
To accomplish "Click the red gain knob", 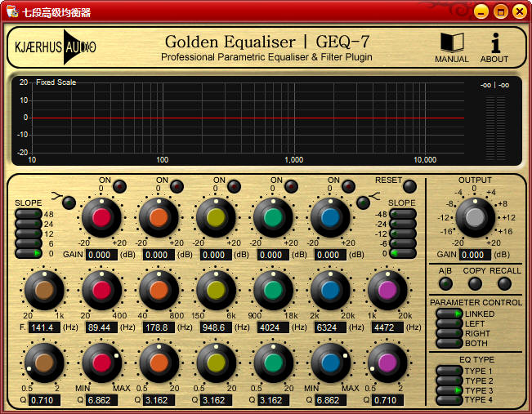I will pyautogui.click(x=101, y=217).
